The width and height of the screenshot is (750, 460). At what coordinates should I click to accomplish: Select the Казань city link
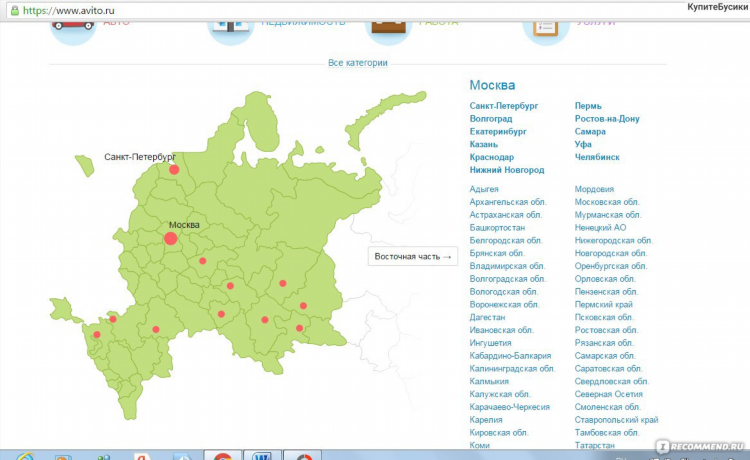484,144
